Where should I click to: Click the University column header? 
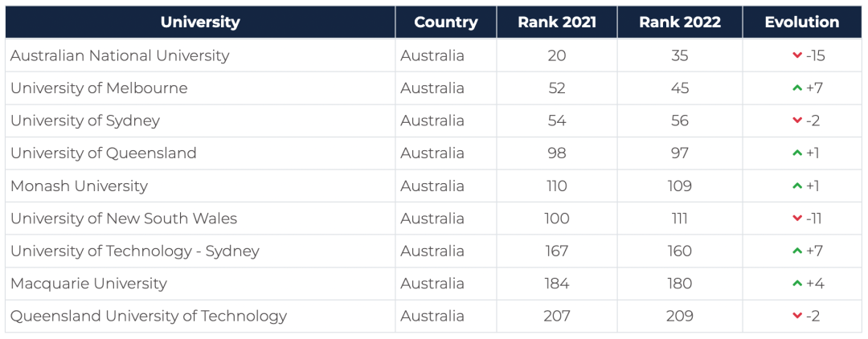[x=200, y=22]
